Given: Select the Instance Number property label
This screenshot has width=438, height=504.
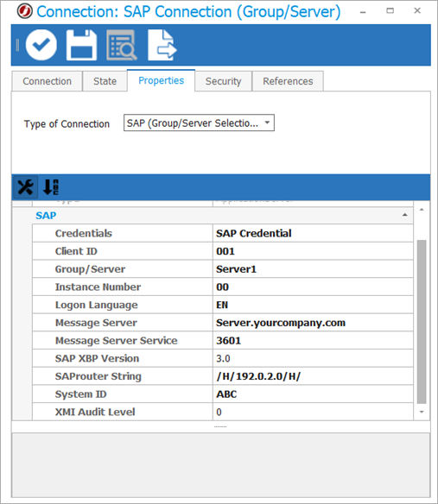Looking at the screenshot, I should [98, 287].
